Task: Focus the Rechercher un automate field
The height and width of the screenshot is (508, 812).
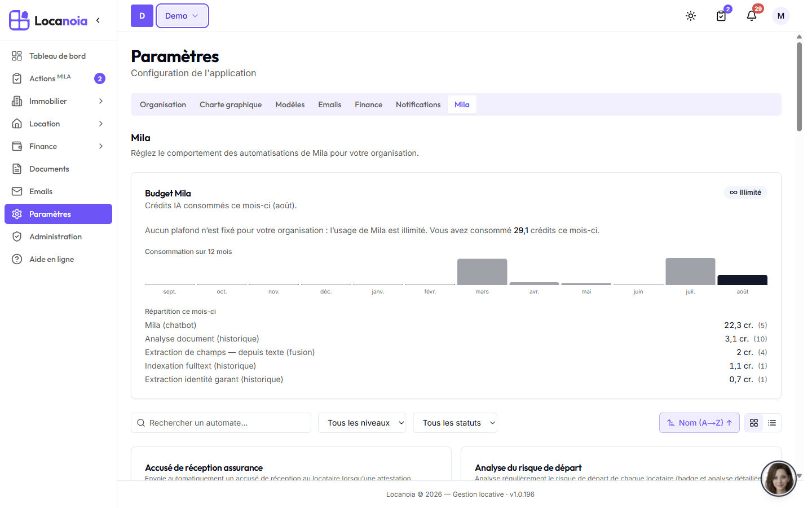Action: click(221, 423)
